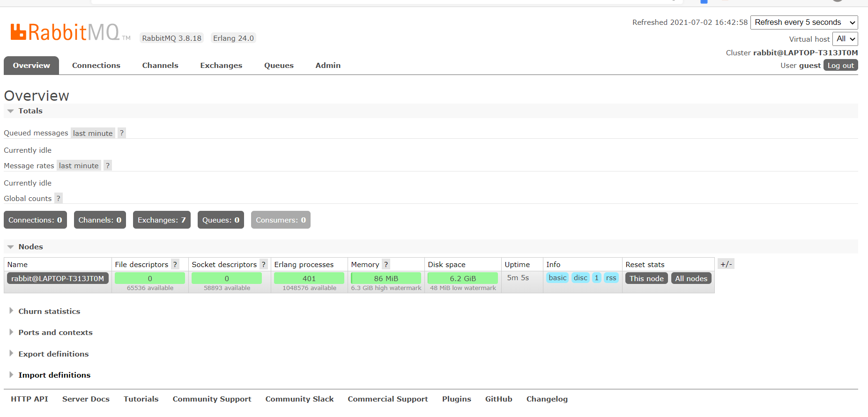The width and height of the screenshot is (868, 417).
Task: Click the File descriptors 0 bar
Action: pos(150,278)
